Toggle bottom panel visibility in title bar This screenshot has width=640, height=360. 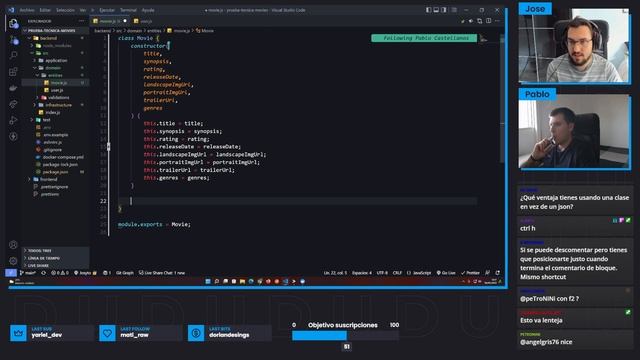pyautogui.click(x=436, y=10)
